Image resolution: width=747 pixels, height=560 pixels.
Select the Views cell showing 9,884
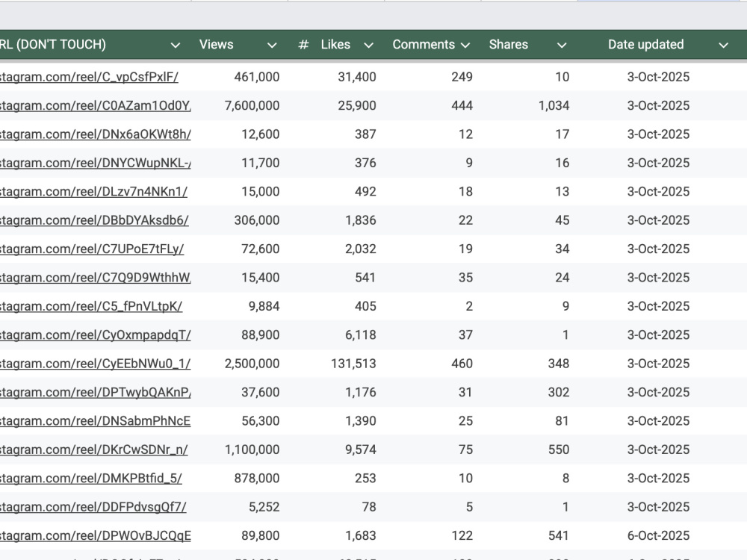[240, 306]
